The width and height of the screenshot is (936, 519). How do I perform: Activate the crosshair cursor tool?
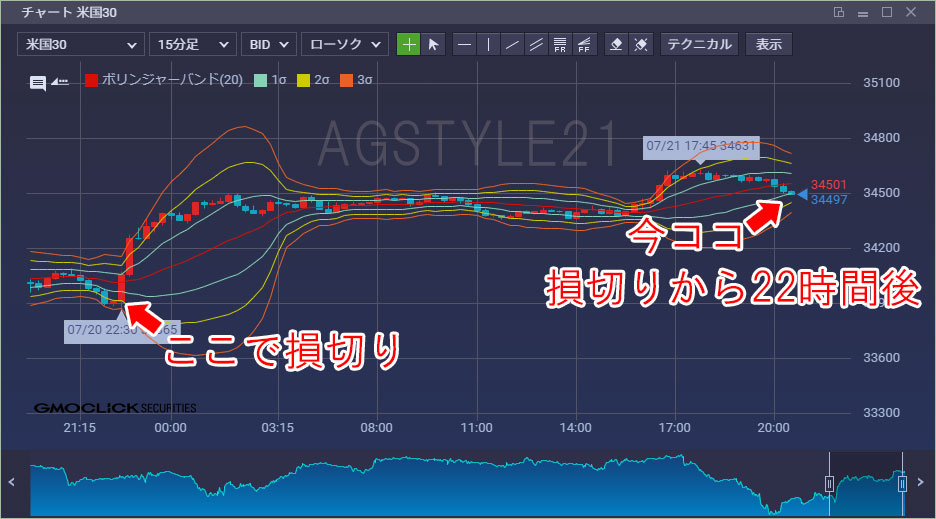pos(408,44)
